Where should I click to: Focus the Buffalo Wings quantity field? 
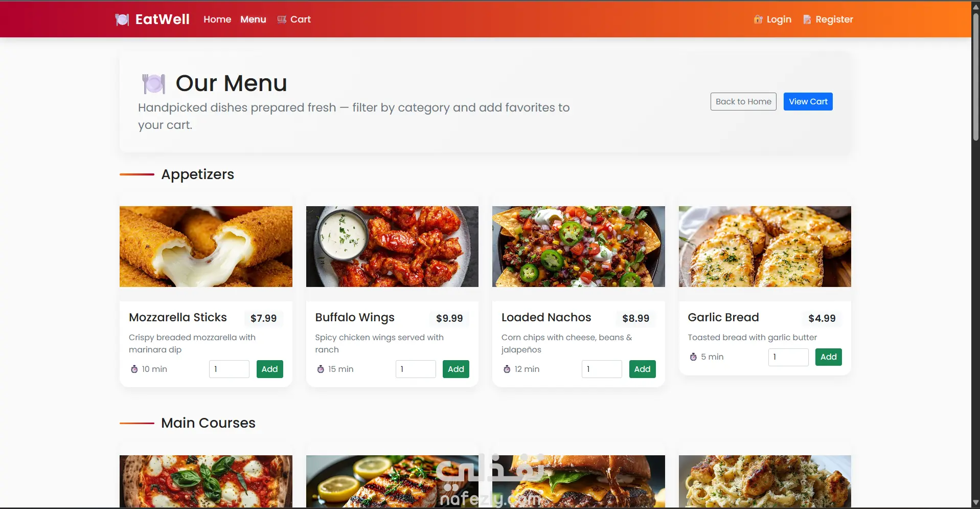[x=416, y=369]
